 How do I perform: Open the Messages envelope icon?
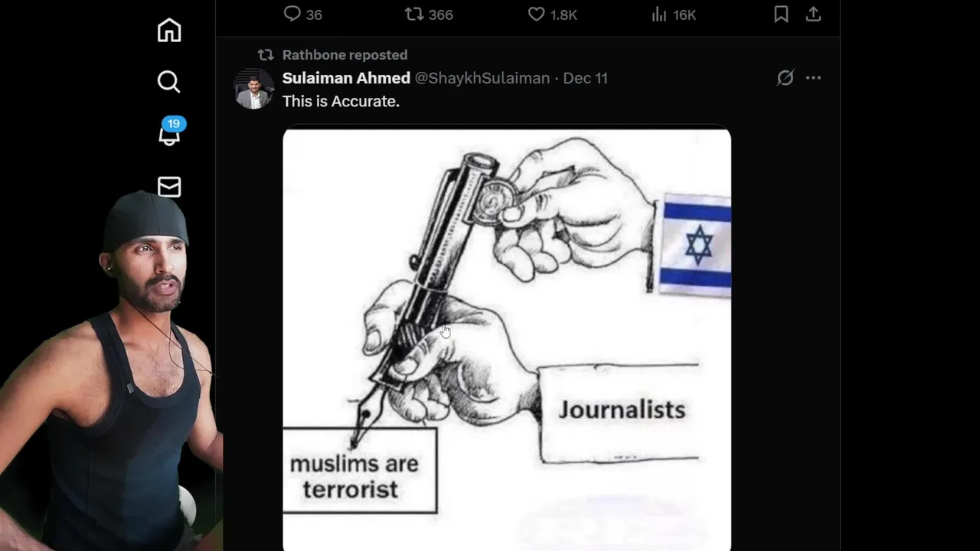[169, 187]
